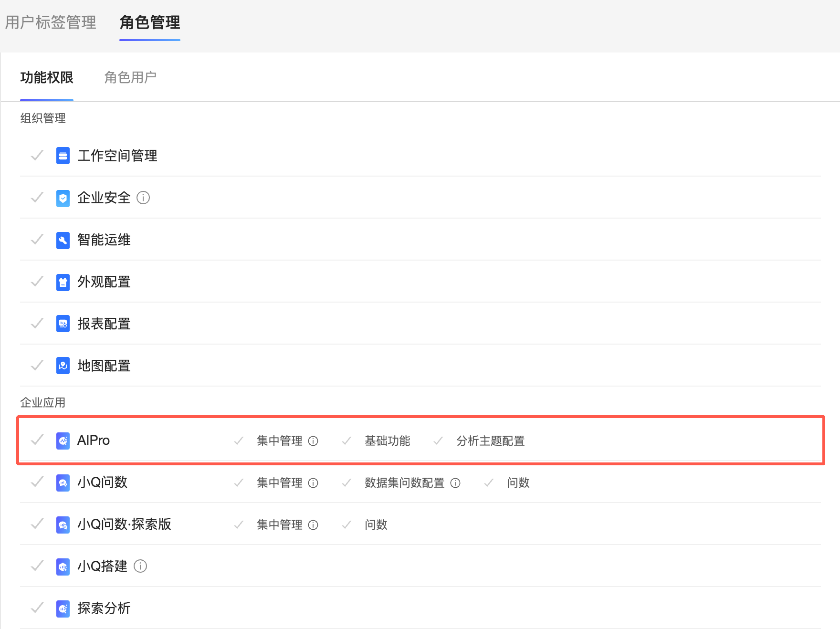Click the 智能运维 wrench icon
This screenshot has width=840, height=629.
(63, 240)
